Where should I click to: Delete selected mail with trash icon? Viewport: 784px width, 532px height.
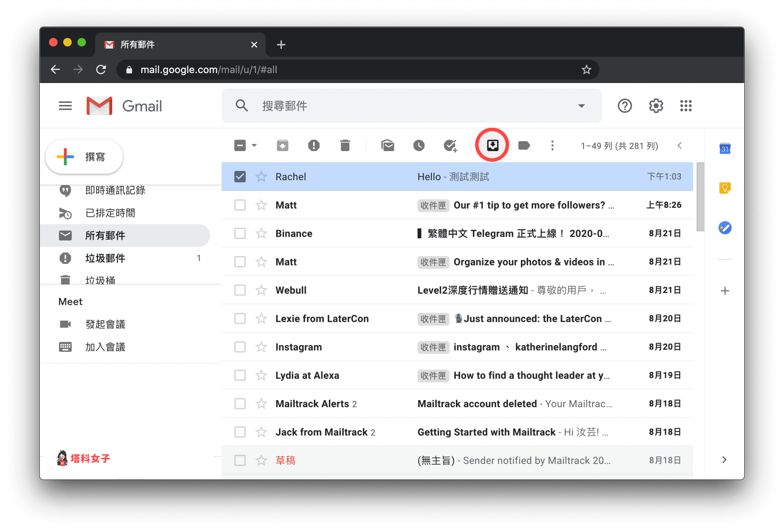coord(345,145)
